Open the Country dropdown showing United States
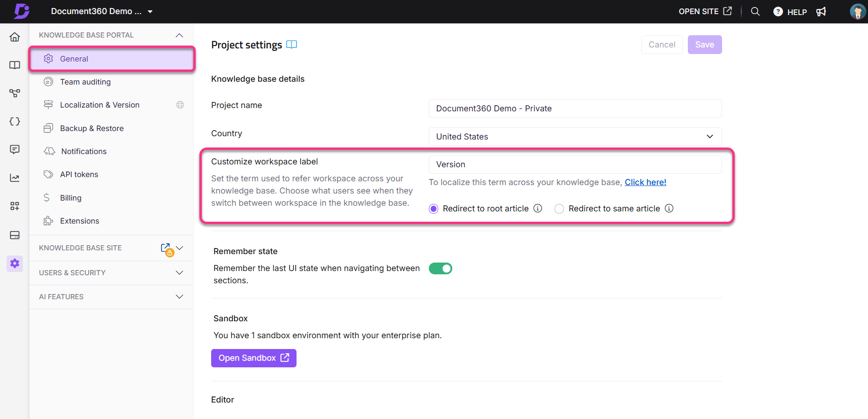868x419 pixels. point(575,137)
